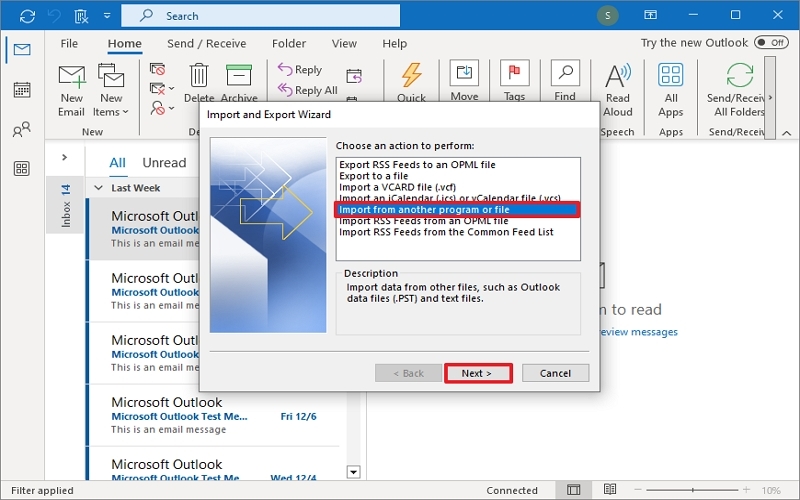Viewport: 800px width, 500px height.
Task: Select the All messages filter tab
Action: coord(117,163)
